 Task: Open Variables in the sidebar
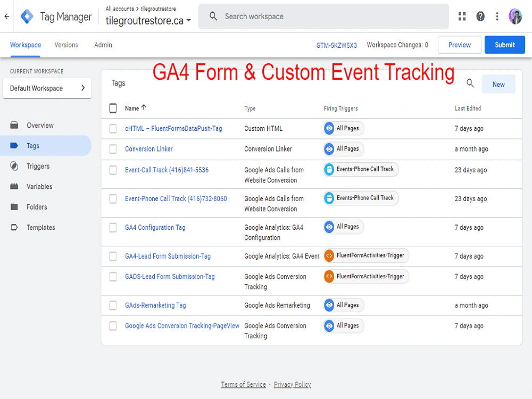[39, 187]
